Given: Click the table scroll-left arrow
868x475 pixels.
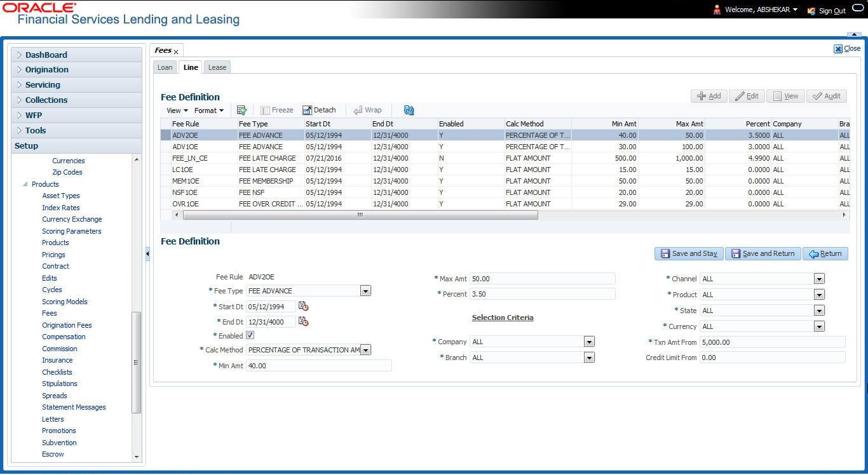Looking at the screenshot, I should pos(177,215).
